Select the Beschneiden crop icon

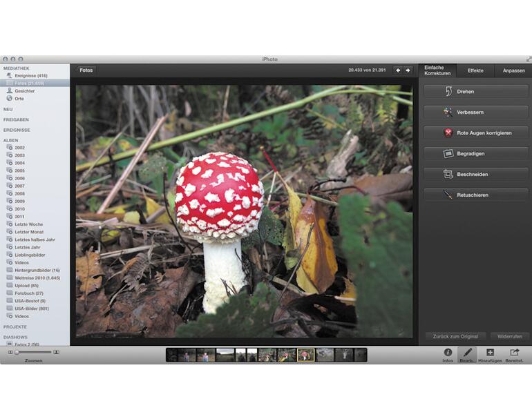pyautogui.click(x=448, y=174)
